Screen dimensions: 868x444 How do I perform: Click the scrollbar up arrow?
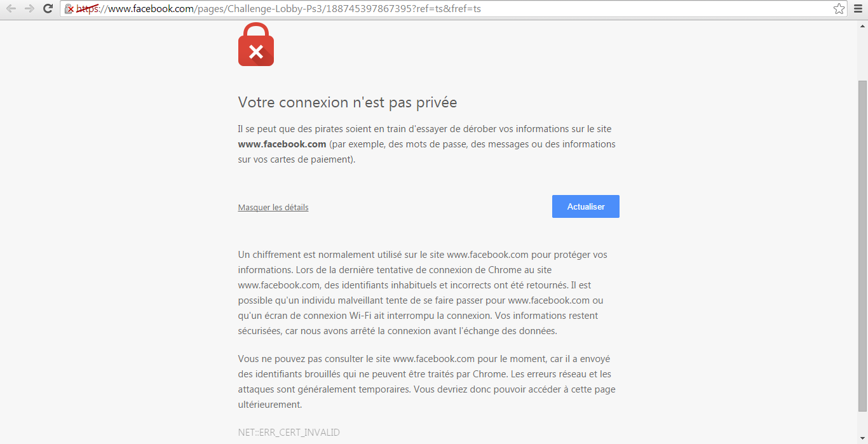tap(862, 25)
